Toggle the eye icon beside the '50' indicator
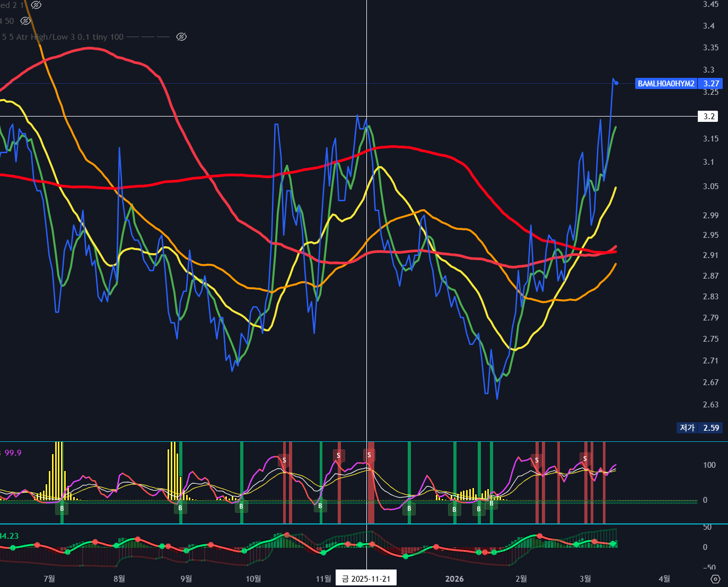Screen dimensions: 728x587 click(x=25, y=21)
